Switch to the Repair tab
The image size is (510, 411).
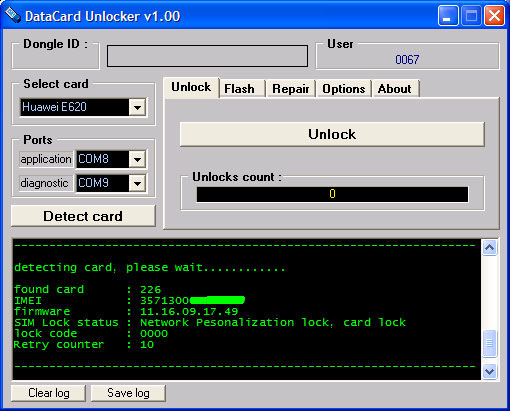coord(291,89)
